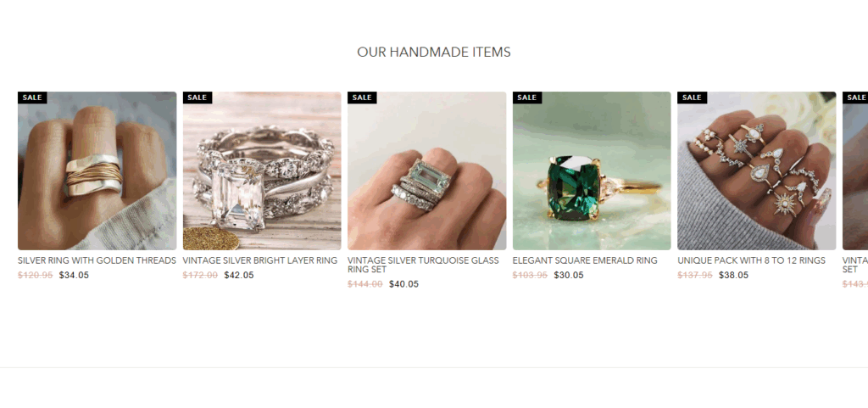Open the Vintage Silver Bright Layer Ring image
The width and height of the screenshot is (868, 408).
click(262, 170)
